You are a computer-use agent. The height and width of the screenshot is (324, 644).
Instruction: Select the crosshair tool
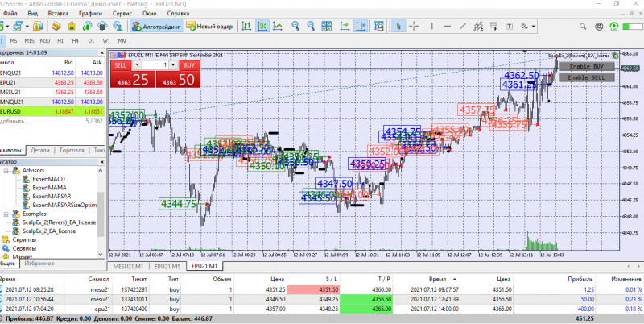[x=414, y=27]
